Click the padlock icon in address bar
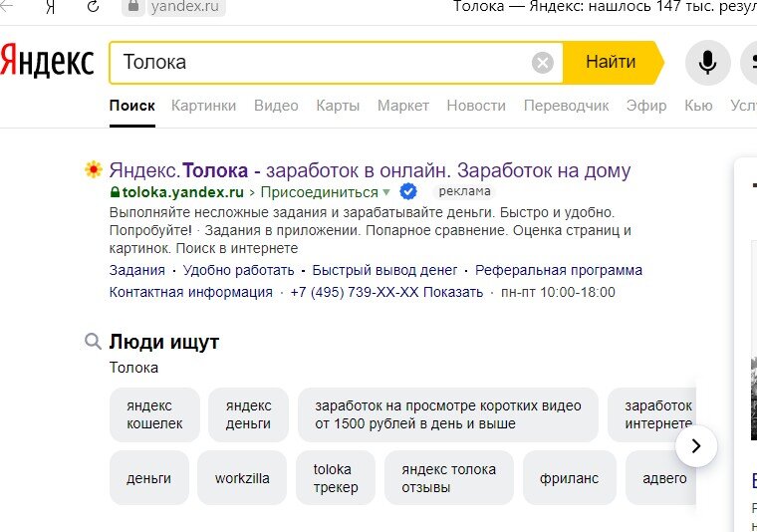 [x=133, y=7]
